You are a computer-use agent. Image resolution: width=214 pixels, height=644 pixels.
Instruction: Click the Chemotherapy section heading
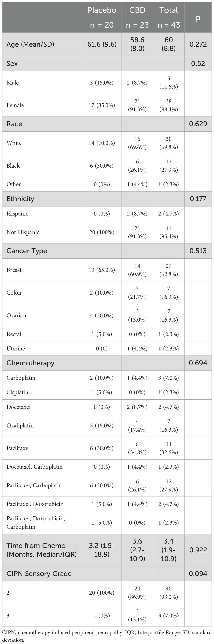(30, 363)
